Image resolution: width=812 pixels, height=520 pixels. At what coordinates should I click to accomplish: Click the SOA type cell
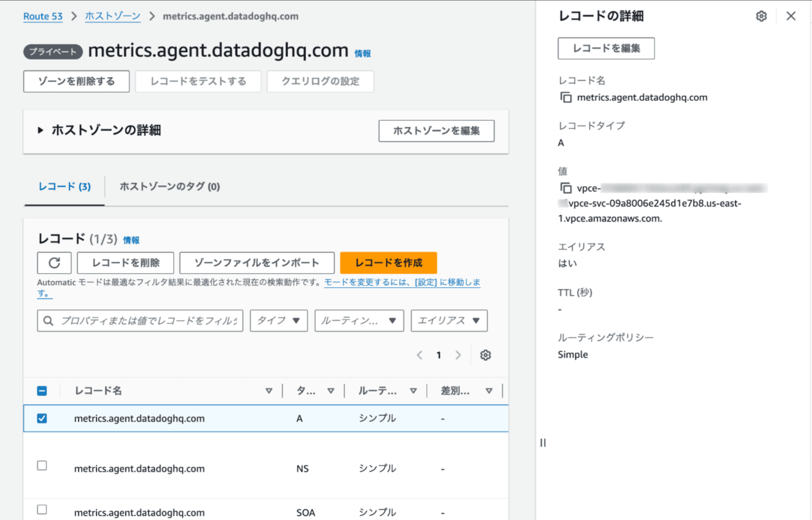[306, 513]
